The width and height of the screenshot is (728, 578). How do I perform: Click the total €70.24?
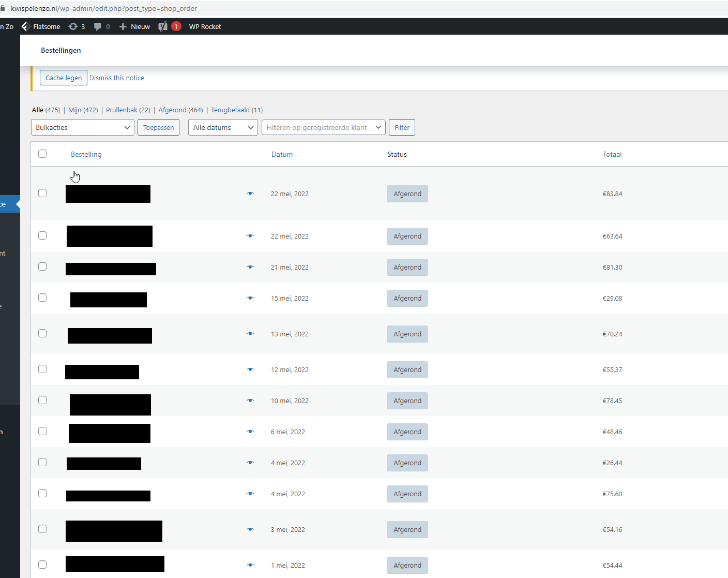click(x=612, y=334)
